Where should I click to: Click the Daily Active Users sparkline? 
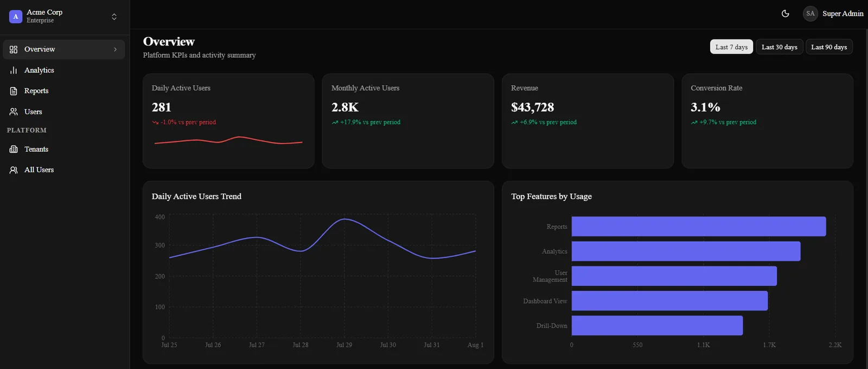(x=228, y=141)
